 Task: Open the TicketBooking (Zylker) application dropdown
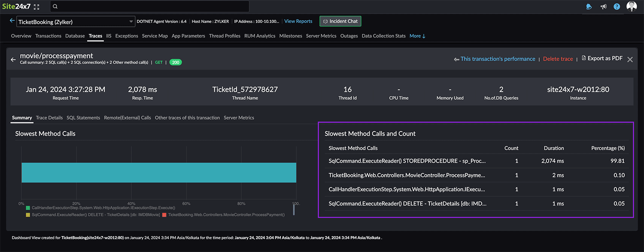[x=131, y=21]
